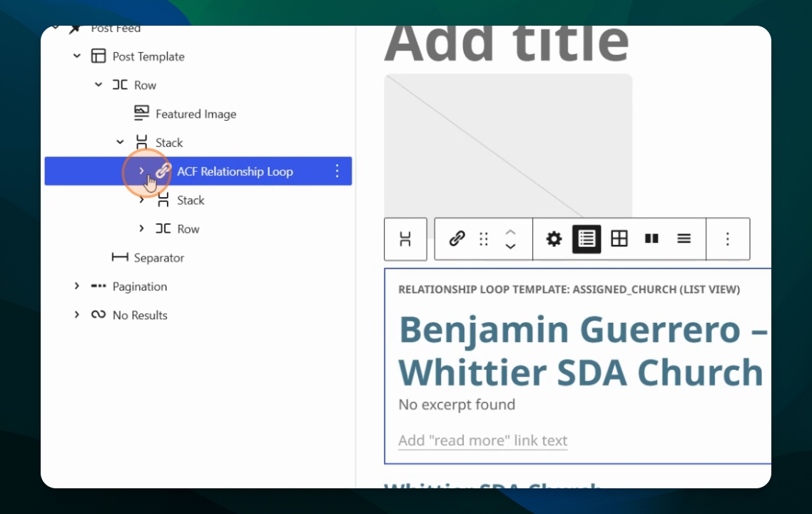This screenshot has width=812, height=514.
Task: Click the Relationship Loop Template label
Action: pos(569,289)
